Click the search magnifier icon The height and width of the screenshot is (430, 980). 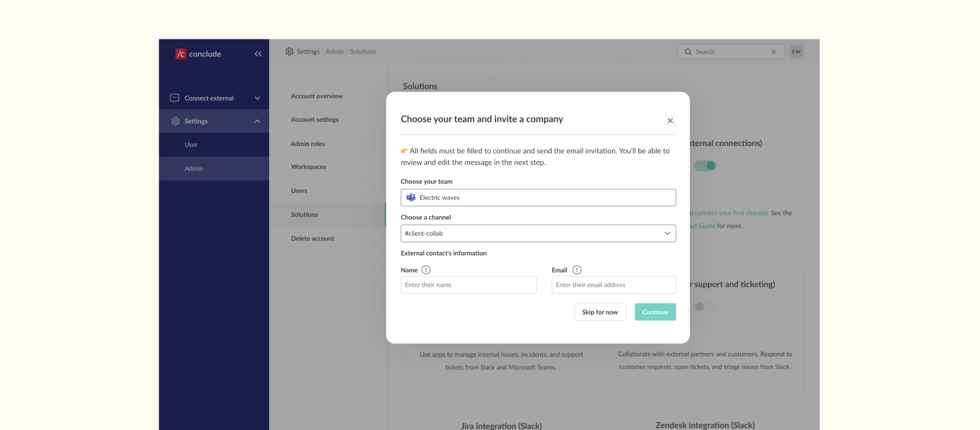(x=688, y=52)
